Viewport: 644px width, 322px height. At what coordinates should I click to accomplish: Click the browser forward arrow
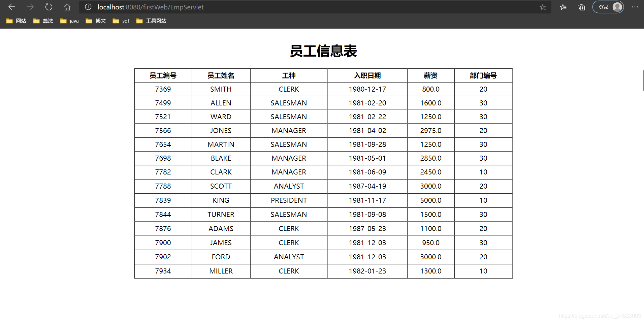(30, 7)
